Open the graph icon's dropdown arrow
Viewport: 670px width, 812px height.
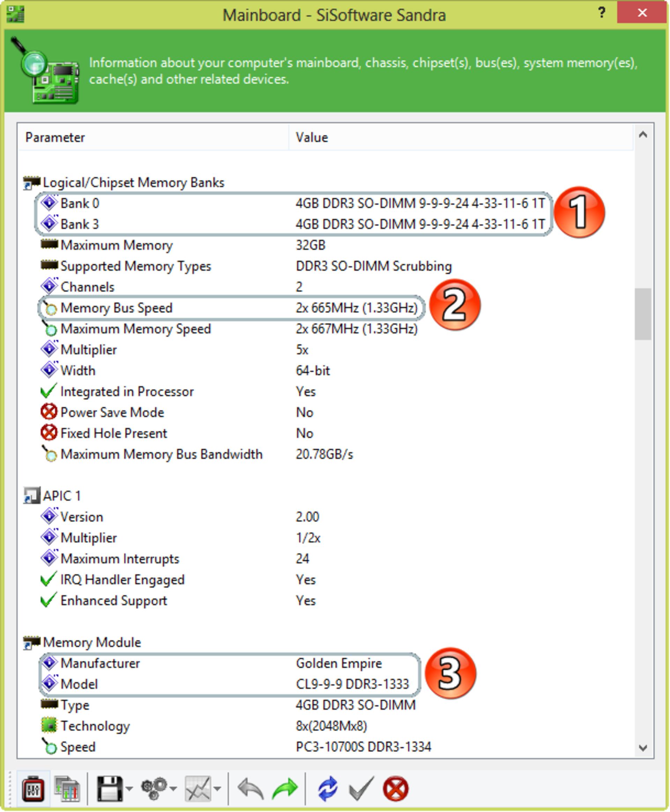217,789
